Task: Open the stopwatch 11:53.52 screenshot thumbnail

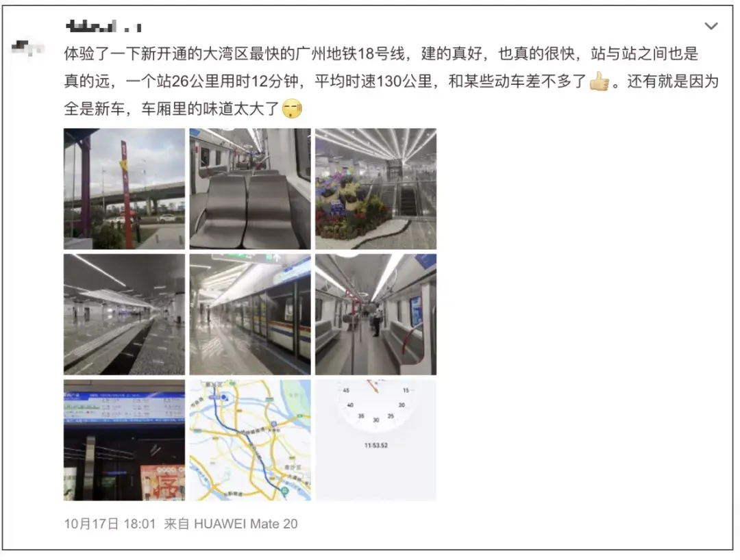Action: 375,440
